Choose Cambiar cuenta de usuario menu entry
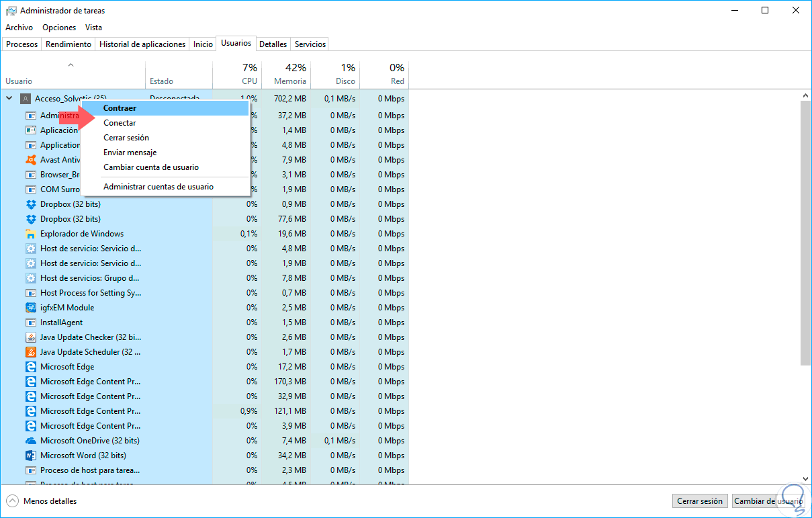This screenshot has height=518, width=812. click(165, 167)
